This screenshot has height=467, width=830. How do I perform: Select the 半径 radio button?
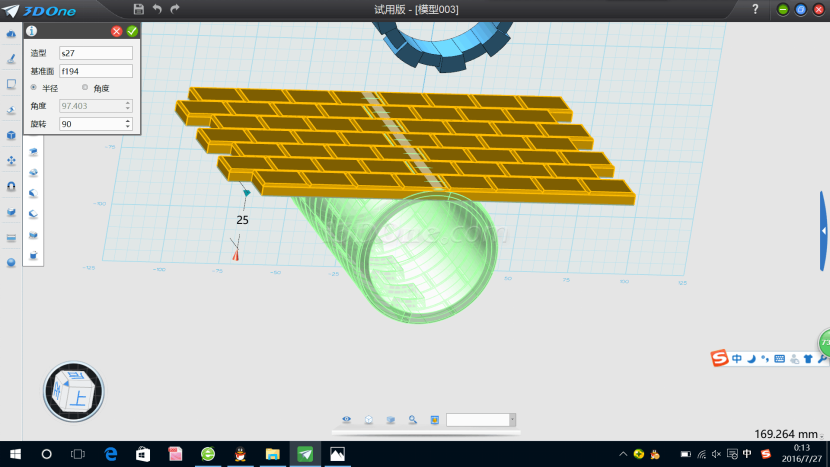[x=35, y=88]
